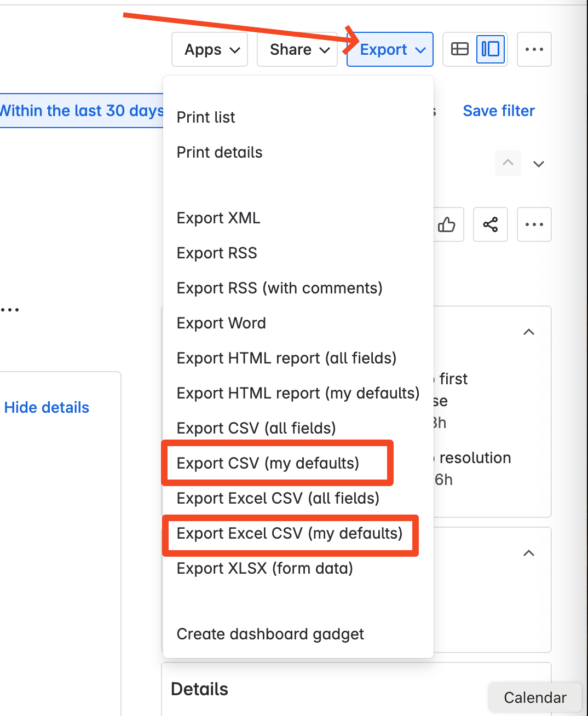Switch to list view layout icon

click(460, 49)
